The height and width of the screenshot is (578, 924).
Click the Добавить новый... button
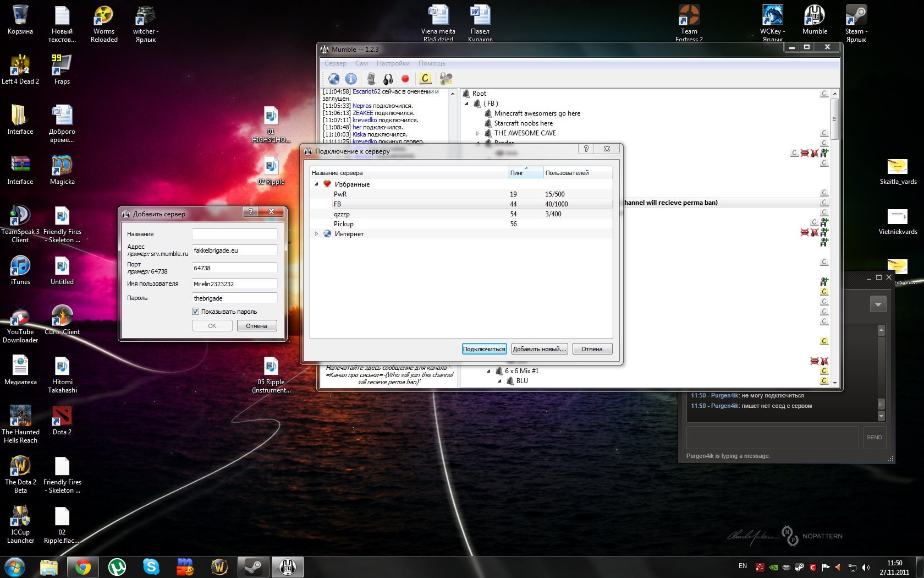pos(539,349)
